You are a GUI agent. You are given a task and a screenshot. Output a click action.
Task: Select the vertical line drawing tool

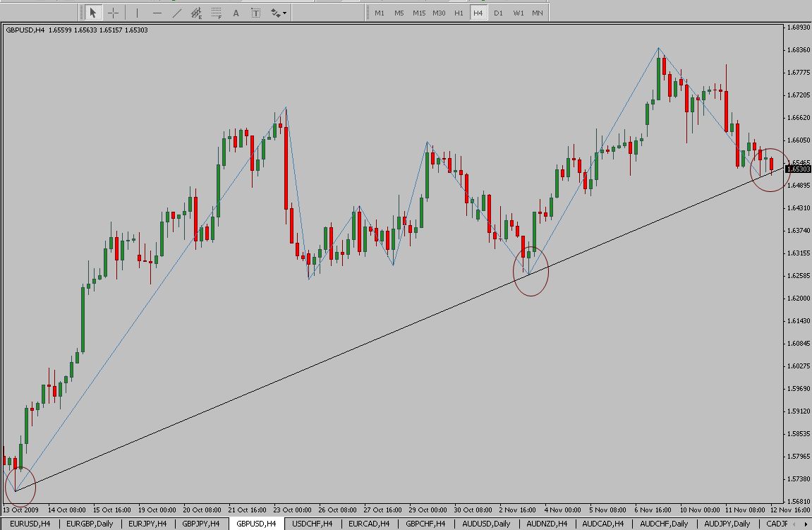(x=137, y=13)
